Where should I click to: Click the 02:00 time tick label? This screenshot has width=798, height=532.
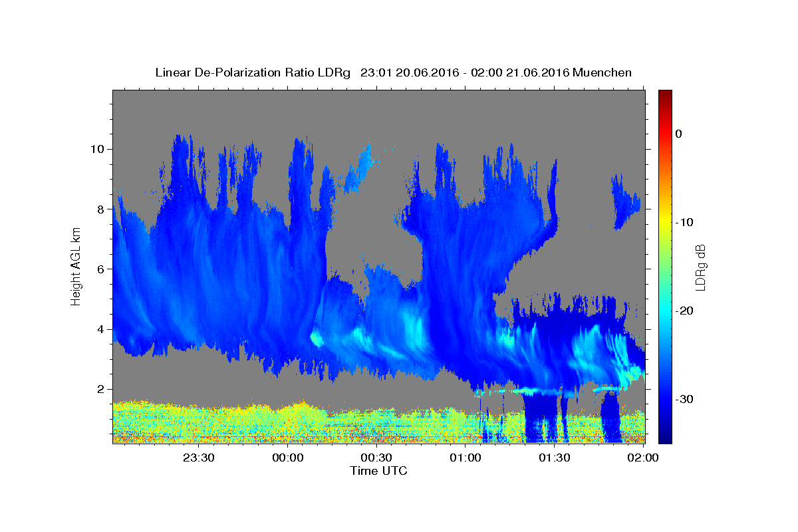coord(643,458)
